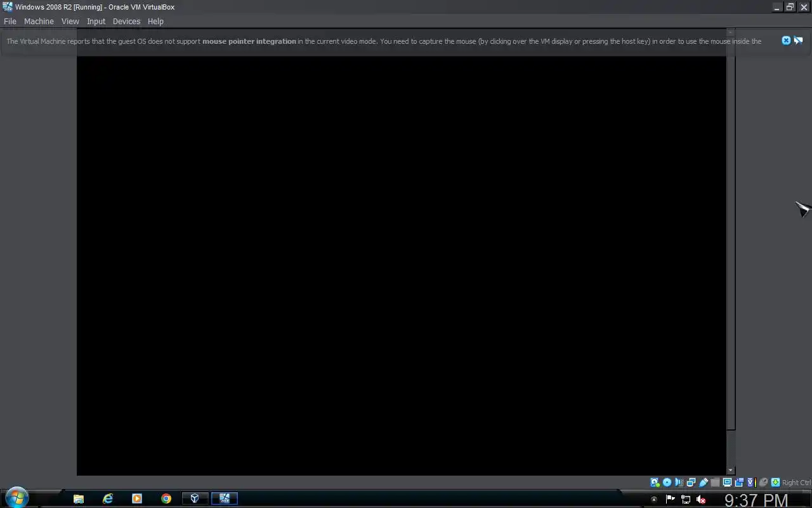The width and height of the screenshot is (812, 508).
Task: Open the View menu
Action: pyautogui.click(x=70, y=21)
